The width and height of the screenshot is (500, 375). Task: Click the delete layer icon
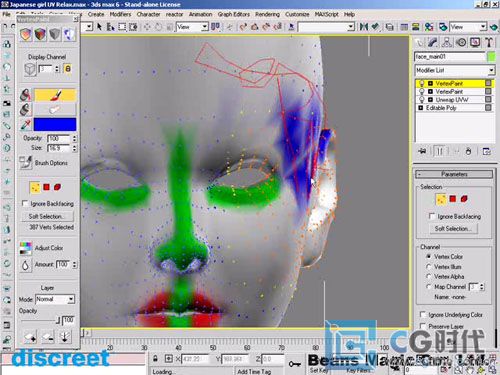pyautogui.click(x=48, y=337)
